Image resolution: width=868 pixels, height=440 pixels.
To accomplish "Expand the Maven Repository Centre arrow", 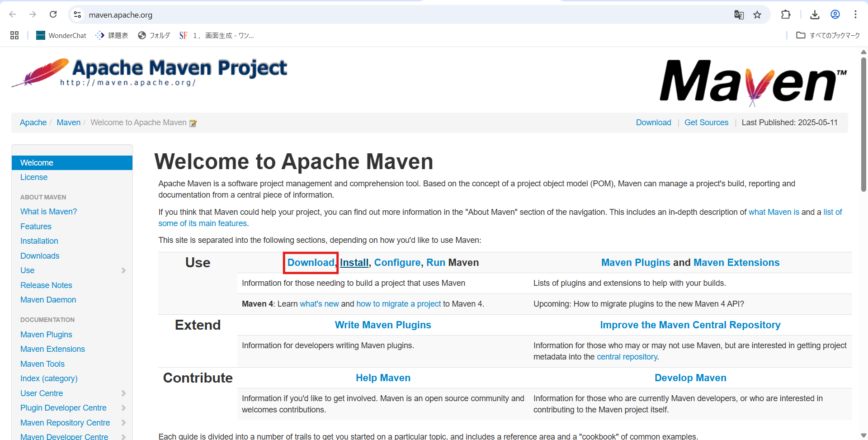I will click(x=123, y=423).
